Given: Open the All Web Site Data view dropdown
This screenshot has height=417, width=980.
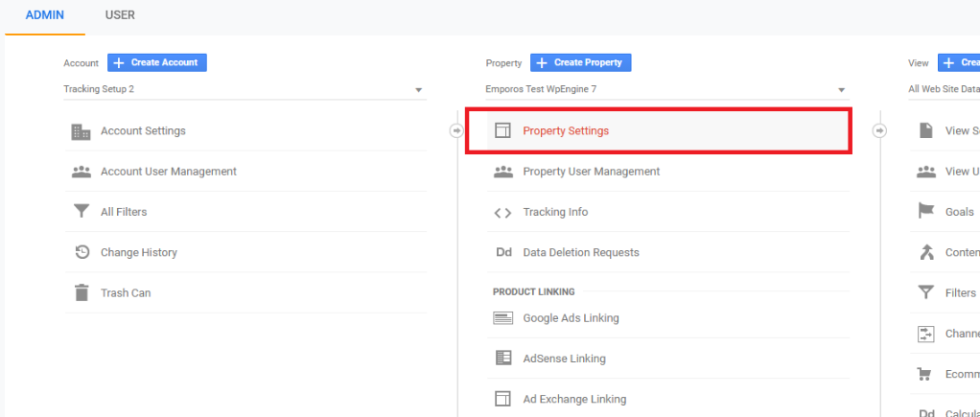Looking at the screenshot, I should pyautogui.click(x=943, y=90).
